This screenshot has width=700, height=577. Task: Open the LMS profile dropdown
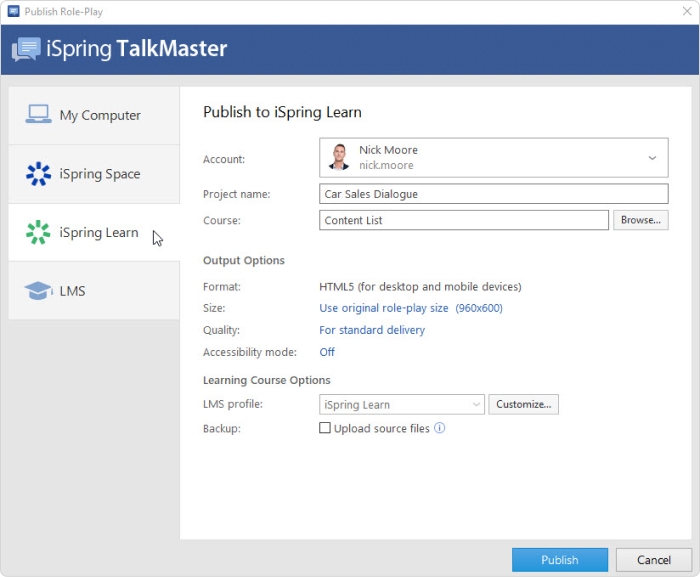pyautogui.click(x=402, y=405)
